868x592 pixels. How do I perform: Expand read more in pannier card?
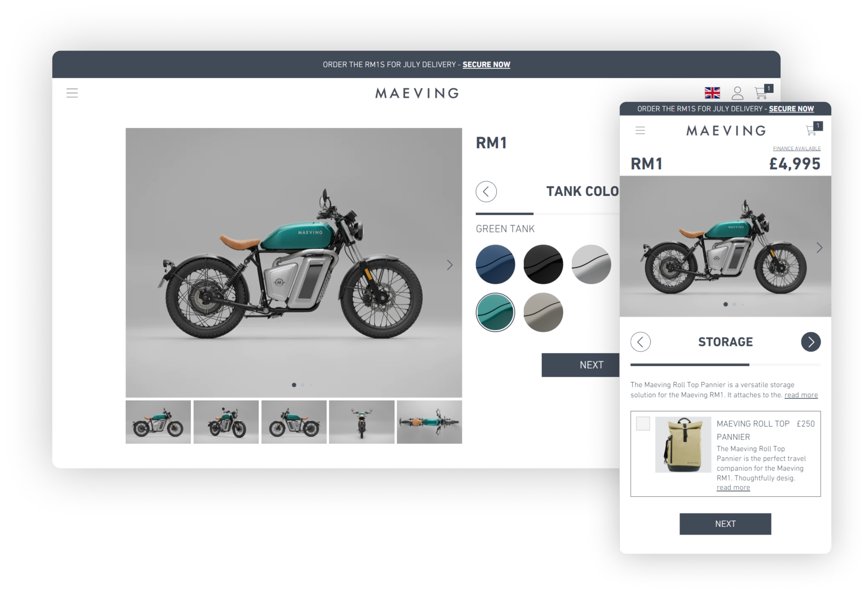733,488
